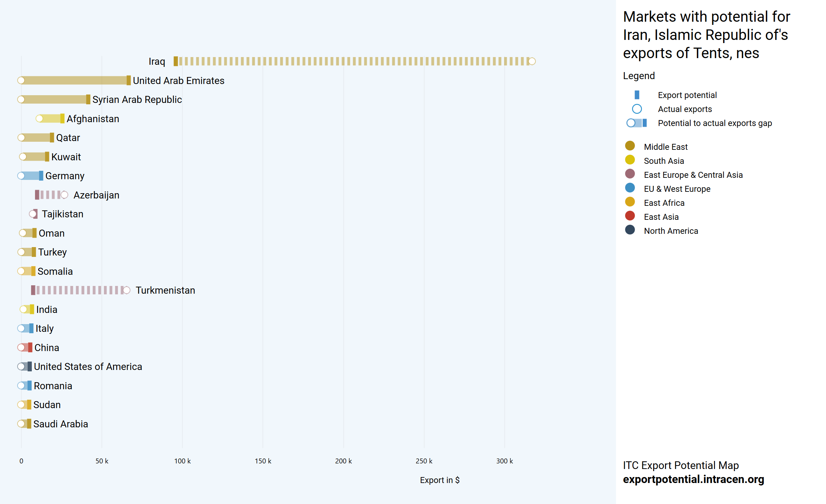Click Azerbaijan's actual exports circle marker
This screenshot has height=504, width=826.
(64, 195)
